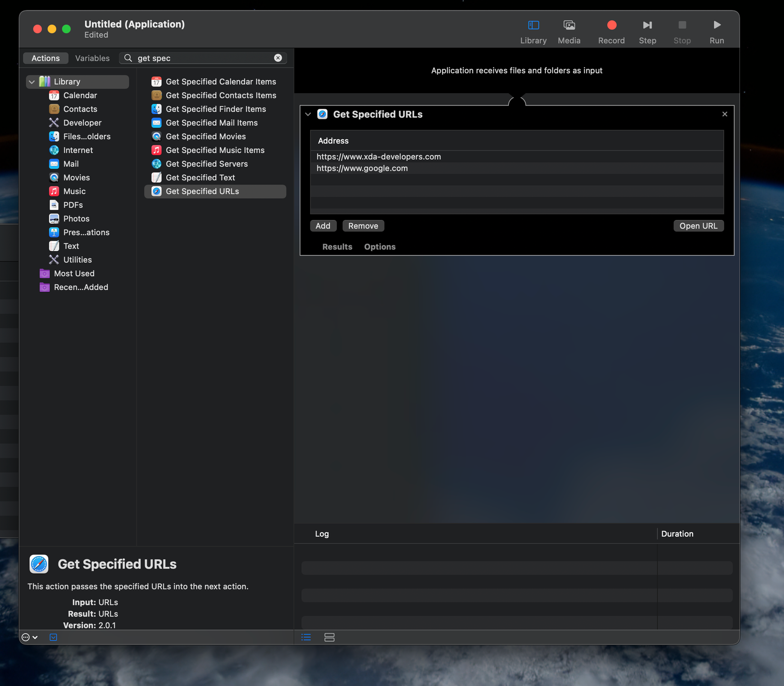This screenshot has height=686, width=784.
Task: Open the Developer library category
Action: [82, 123]
